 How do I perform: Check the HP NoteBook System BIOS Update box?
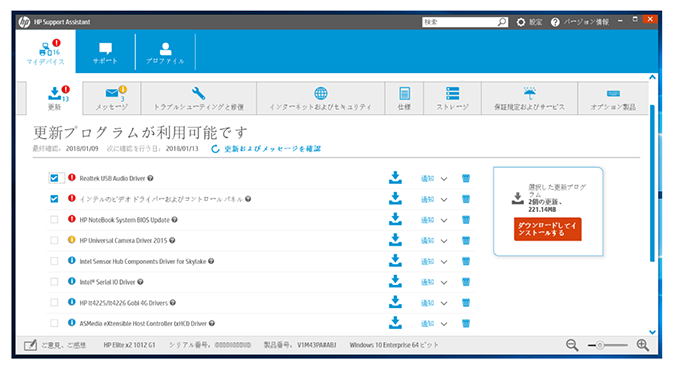54,220
